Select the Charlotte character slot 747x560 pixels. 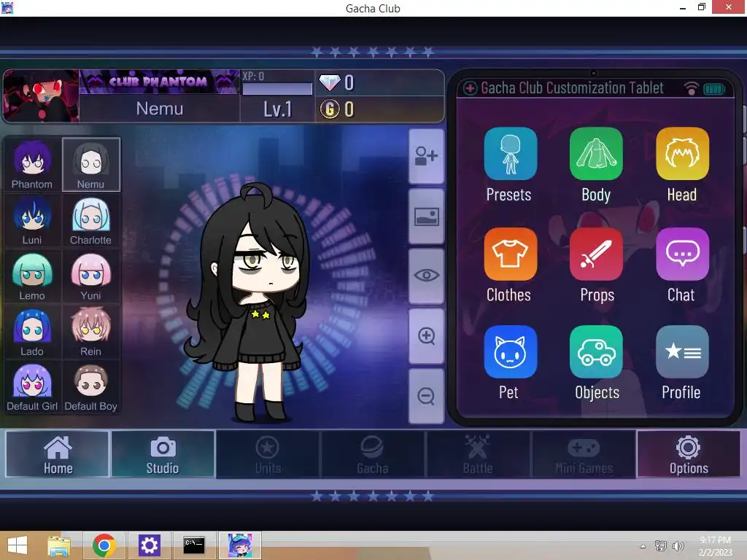point(91,220)
